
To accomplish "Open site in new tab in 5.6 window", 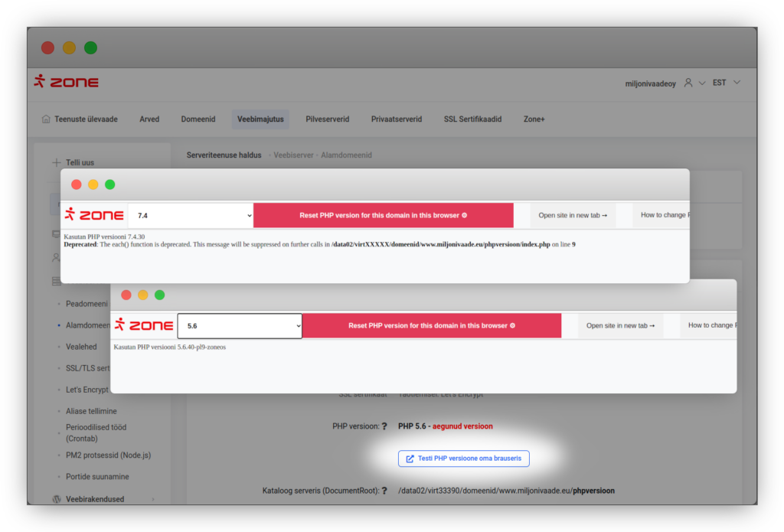I will (620, 325).
